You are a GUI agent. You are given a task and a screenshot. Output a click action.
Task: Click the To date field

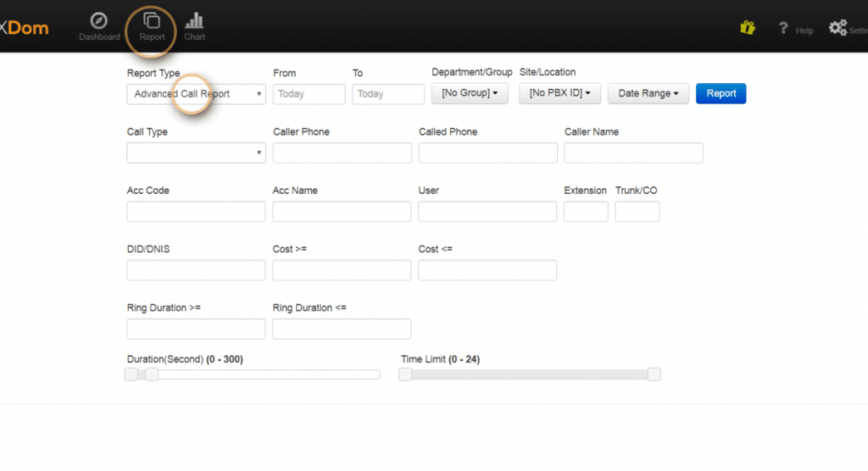click(x=388, y=94)
